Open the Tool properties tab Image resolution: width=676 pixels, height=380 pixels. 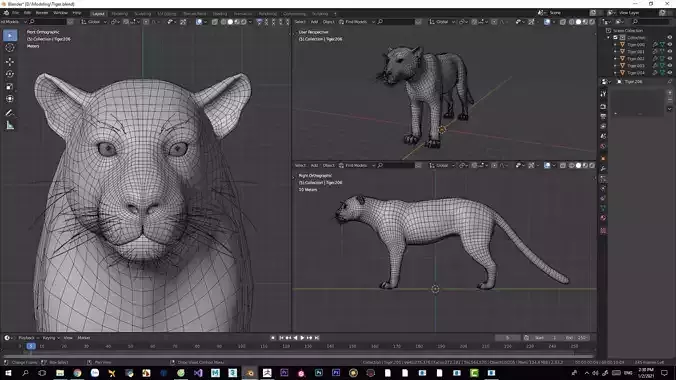[x=603, y=94]
